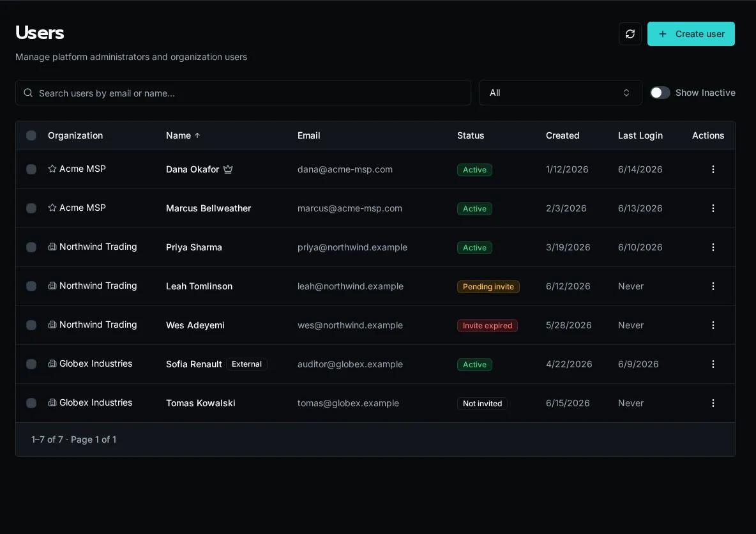Click the created date 5/28/2026
This screenshot has width=756, height=534.
[568, 325]
